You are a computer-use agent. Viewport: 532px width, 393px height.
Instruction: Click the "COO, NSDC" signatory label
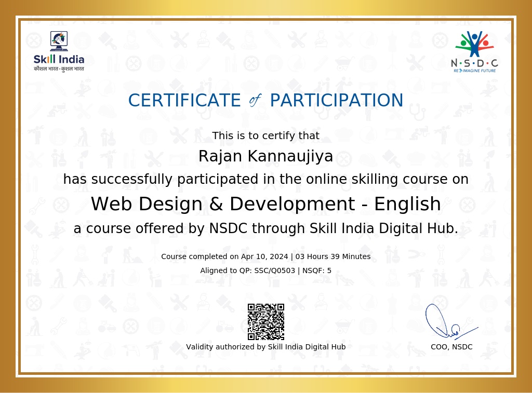(x=451, y=347)
